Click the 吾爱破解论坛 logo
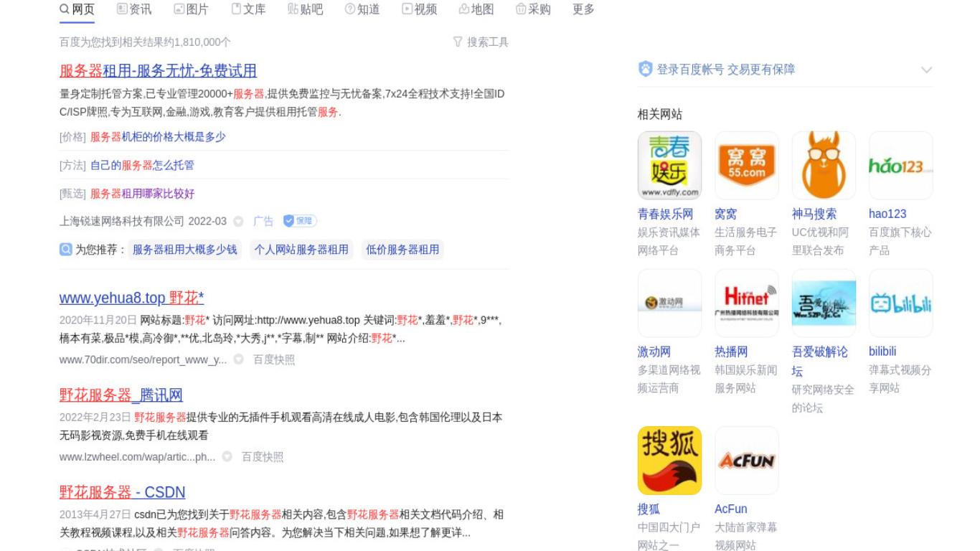The height and width of the screenshot is (551, 980). point(824,303)
